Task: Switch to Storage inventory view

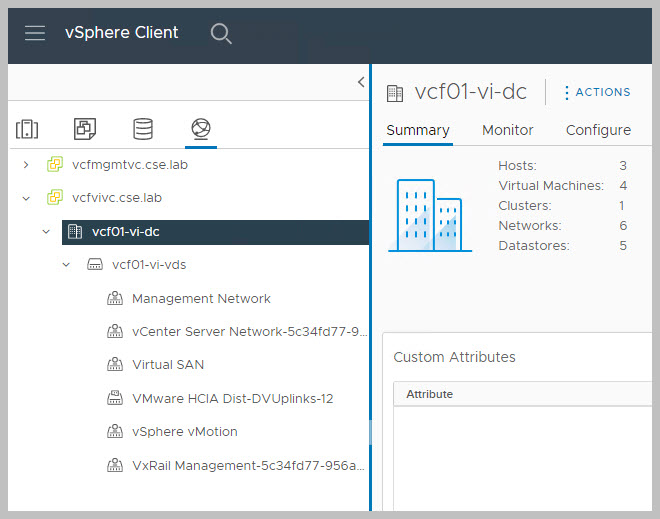Action: tap(143, 129)
